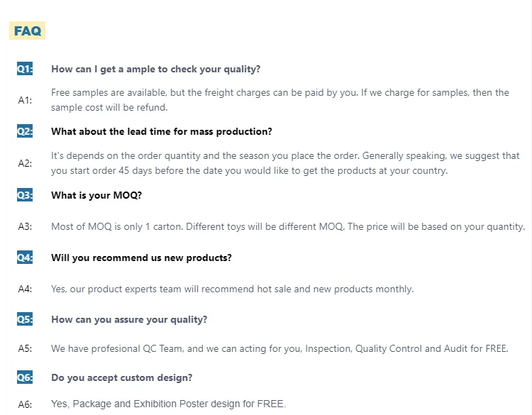
Task: Click the answer suggesting ordering 45 days ahead
Action: [285, 163]
